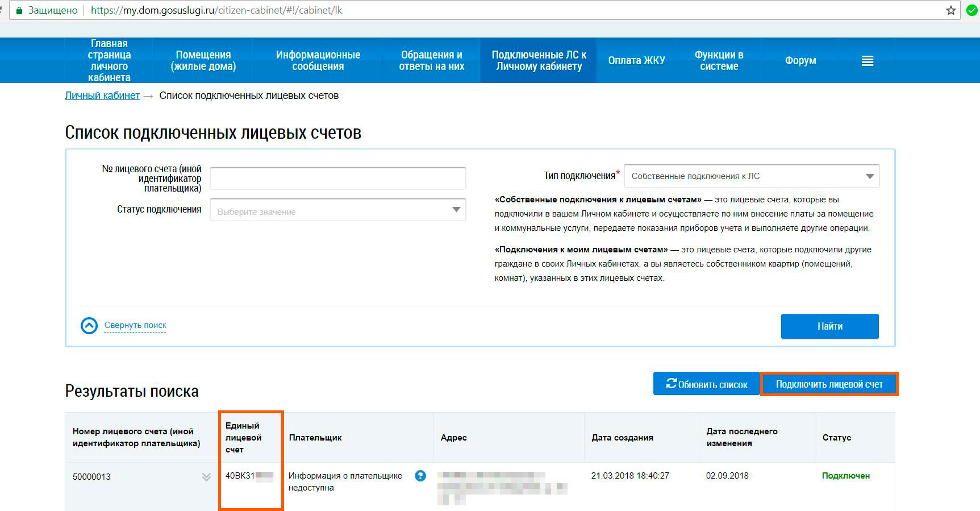Screen dimensions: 980x511
Task: Click the green lock secure site icon
Action: click(19, 10)
